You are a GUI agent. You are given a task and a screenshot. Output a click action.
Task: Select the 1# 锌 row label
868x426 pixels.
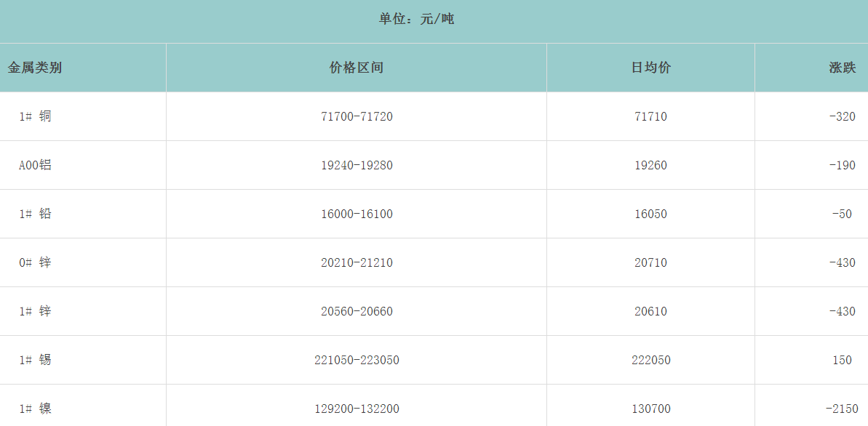pyautogui.click(x=35, y=311)
